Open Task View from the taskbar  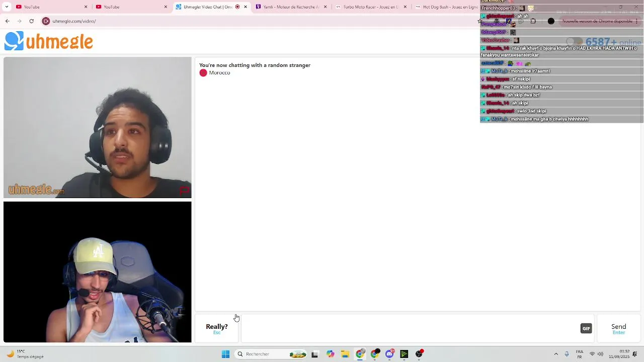point(315,354)
